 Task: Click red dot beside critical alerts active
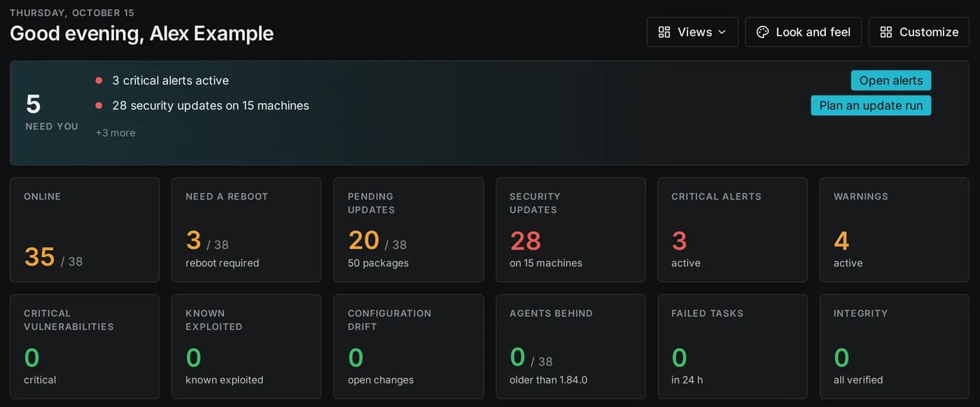click(99, 81)
